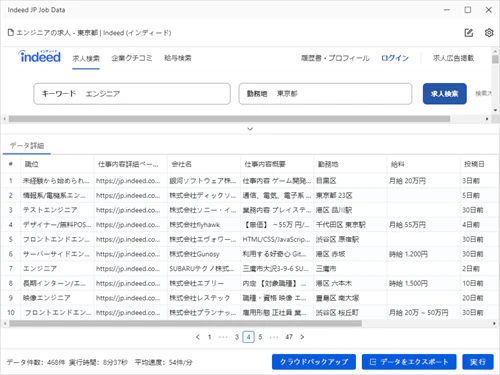
Task: Click the page document icon beside title
Action: (x=11, y=33)
